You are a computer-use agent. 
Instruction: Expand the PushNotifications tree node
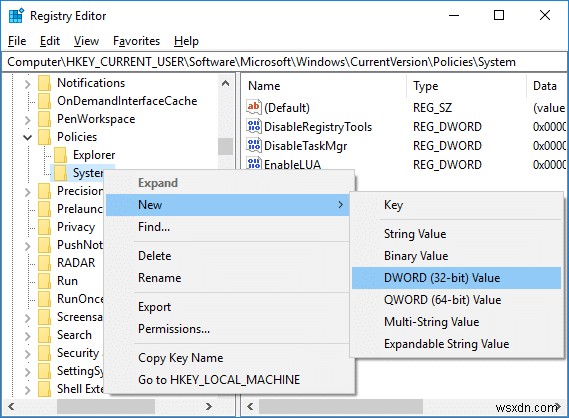(x=28, y=246)
